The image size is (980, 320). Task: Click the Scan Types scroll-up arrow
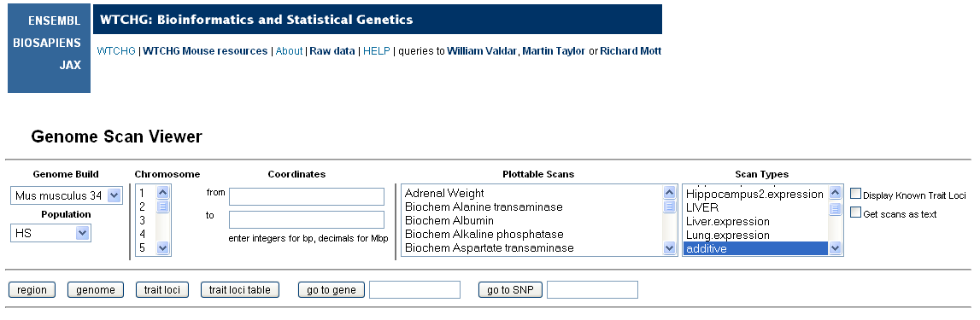836,194
